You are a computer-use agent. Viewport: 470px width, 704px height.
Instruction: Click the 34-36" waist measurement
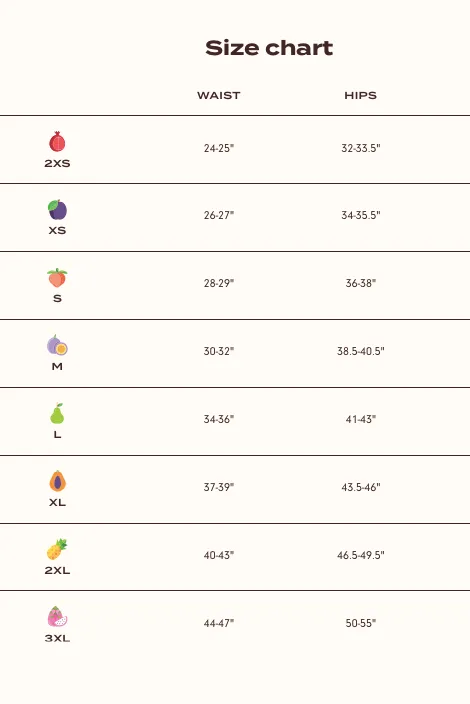[x=219, y=419]
